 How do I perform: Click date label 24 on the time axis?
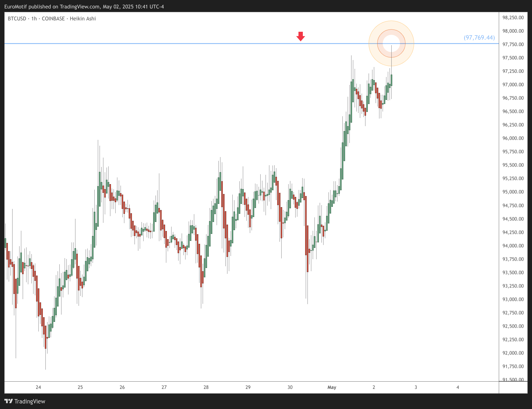pyautogui.click(x=38, y=387)
